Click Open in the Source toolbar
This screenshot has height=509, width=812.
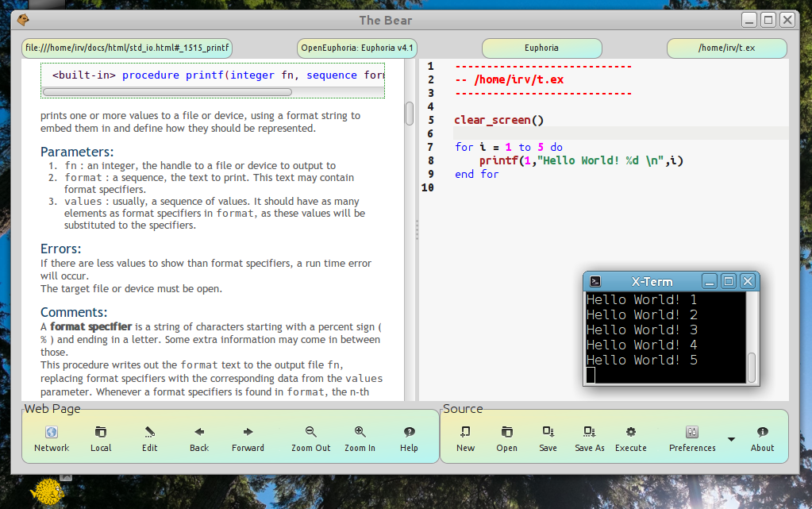tap(507, 433)
